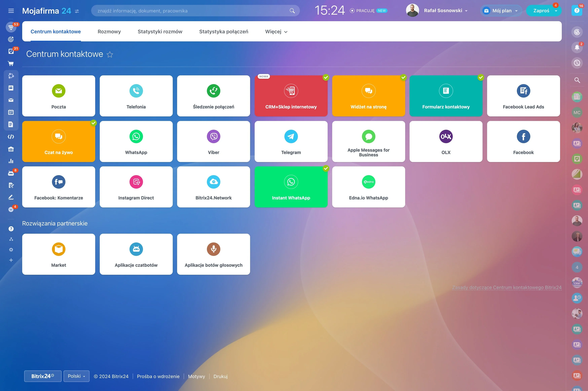Switch to the Centrum kontaktowe tab
This screenshot has width=588, height=391.
(x=56, y=32)
